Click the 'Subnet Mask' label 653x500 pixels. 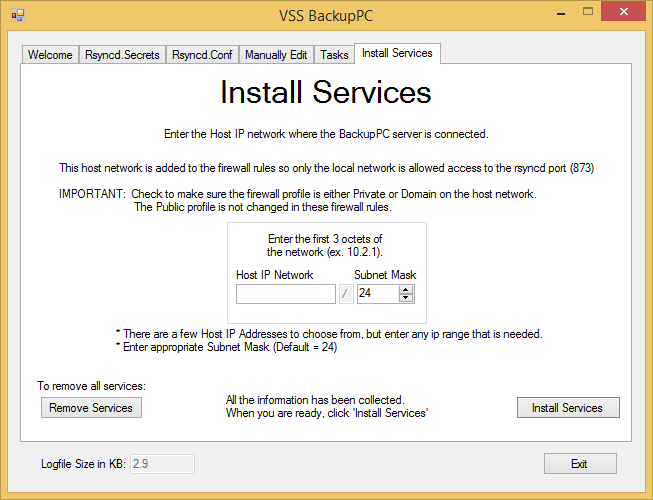click(x=385, y=275)
